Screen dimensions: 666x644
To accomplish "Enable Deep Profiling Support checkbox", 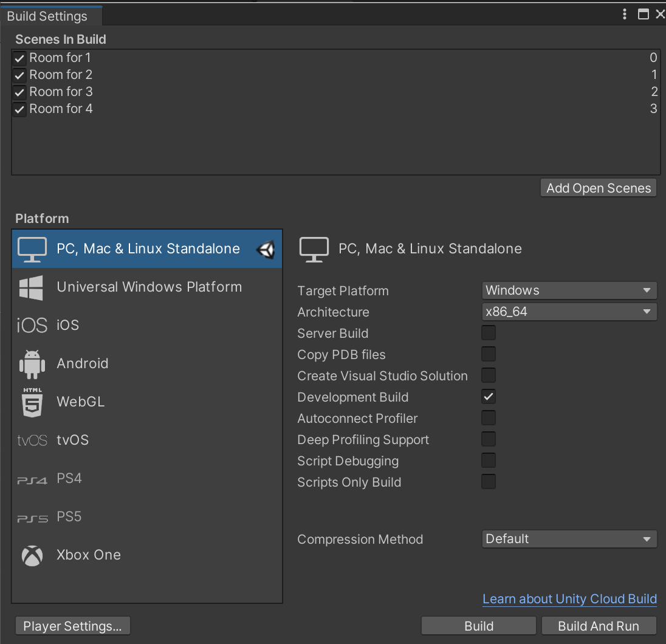I will (x=489, y=439).
